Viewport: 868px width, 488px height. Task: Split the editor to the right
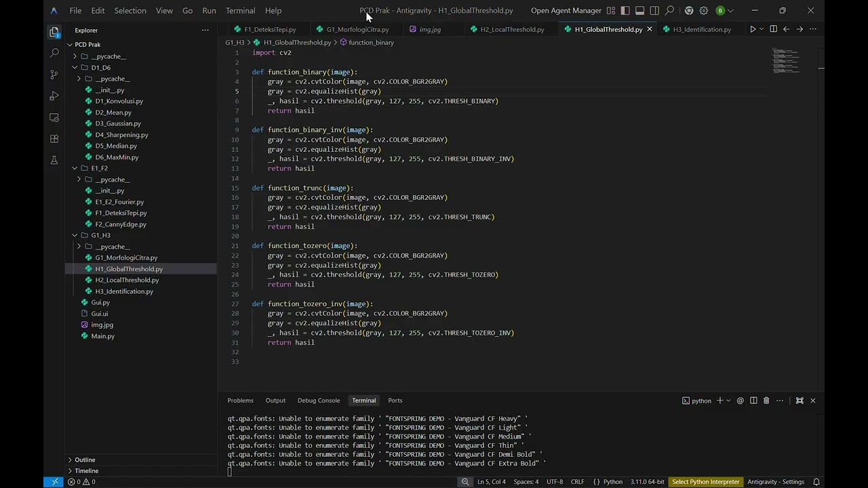(x=773, y=29)
